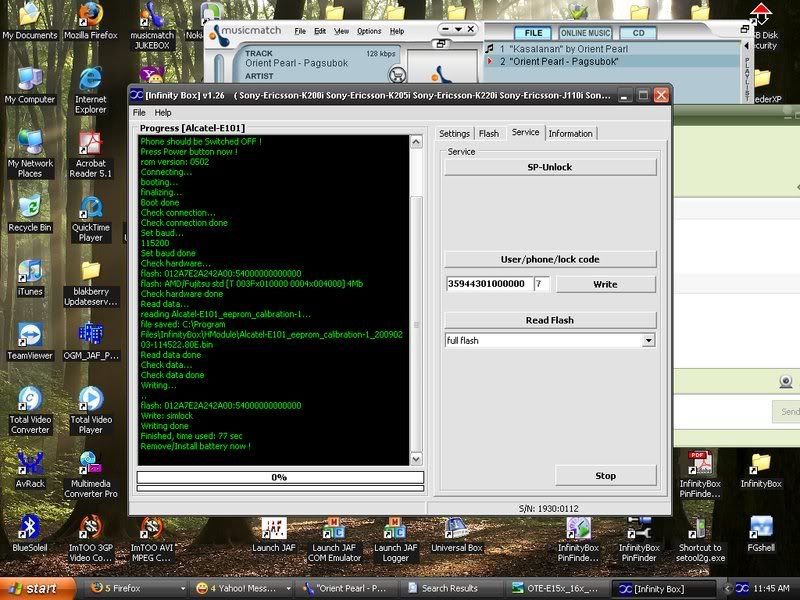Select the Universal Box shortcut icon

pyautogui.click(x=457, y=527)
